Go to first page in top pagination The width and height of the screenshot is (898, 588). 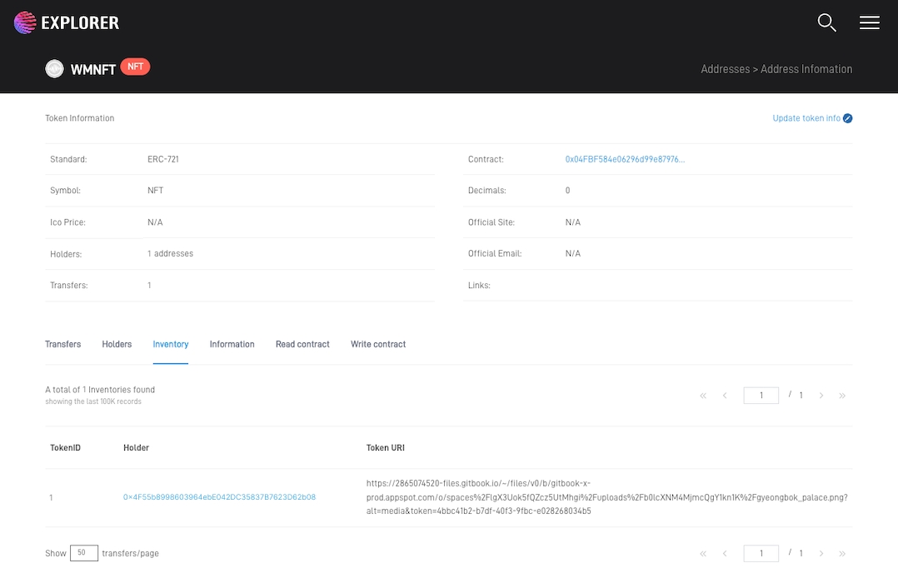pos(703,396)
